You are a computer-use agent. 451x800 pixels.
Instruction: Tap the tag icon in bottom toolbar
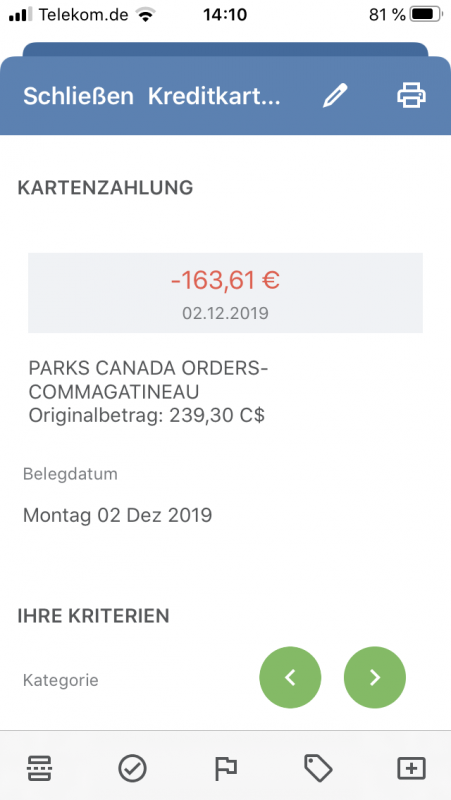pos(318,768)
